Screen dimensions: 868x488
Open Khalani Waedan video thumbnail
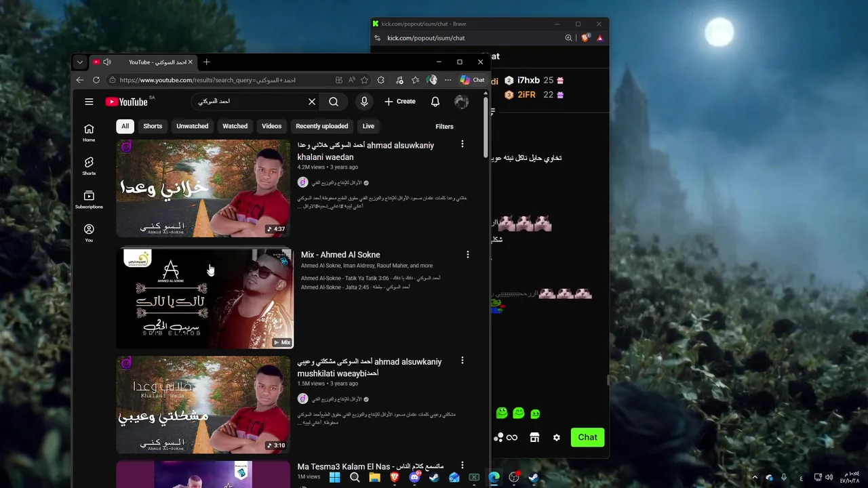coord(203,188)
